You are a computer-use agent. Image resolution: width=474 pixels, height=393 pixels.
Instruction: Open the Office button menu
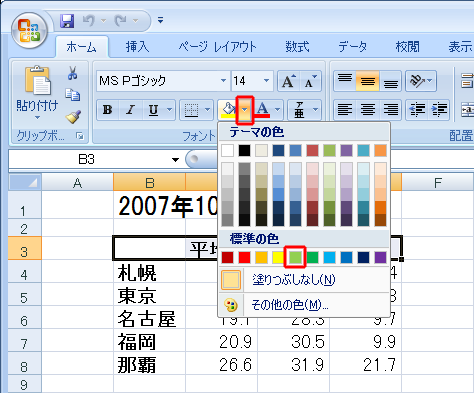(x=29, y=31)
